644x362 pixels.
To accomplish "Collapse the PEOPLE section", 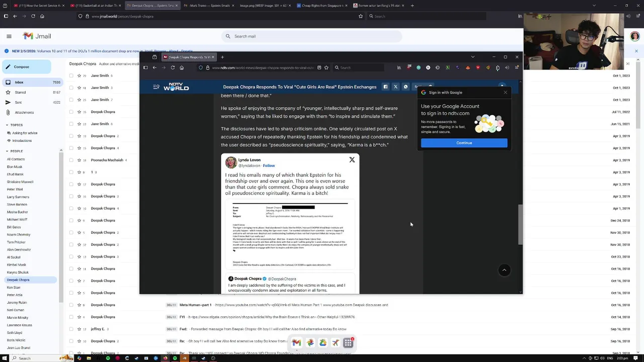I will coord(7,151).
